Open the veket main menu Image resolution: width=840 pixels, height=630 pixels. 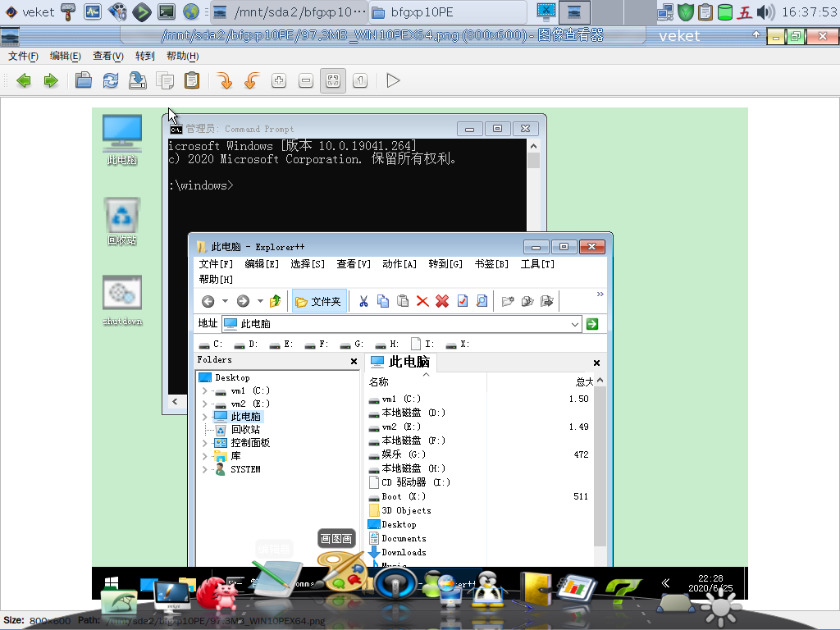pos(29,11)
